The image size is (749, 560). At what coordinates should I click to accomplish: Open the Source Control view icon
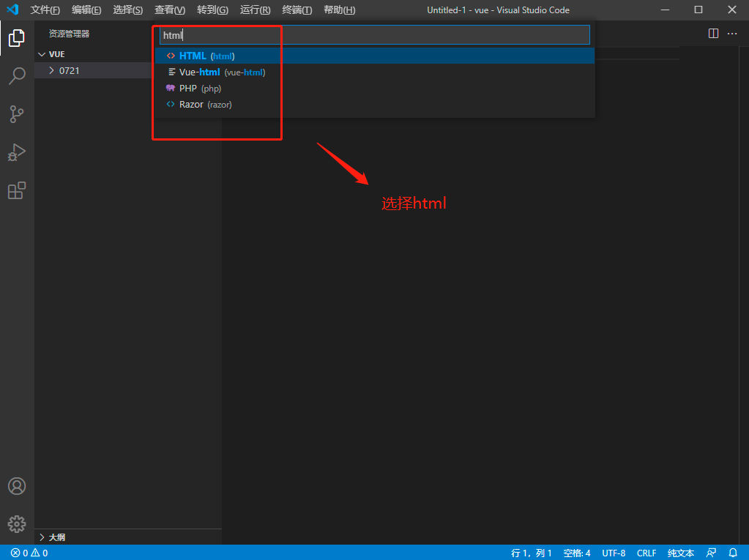pos(17,114)
